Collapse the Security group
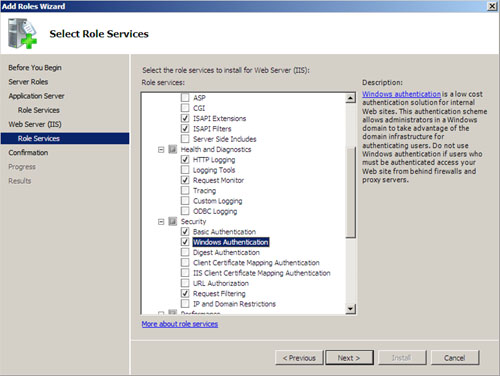Viewport: 500px width, 376px height. 161,222
